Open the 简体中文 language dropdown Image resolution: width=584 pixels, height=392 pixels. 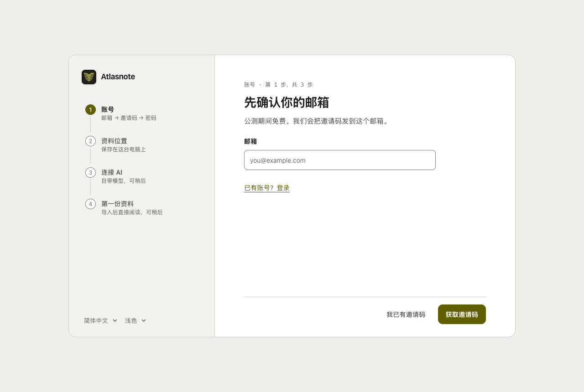coord(101,320)
